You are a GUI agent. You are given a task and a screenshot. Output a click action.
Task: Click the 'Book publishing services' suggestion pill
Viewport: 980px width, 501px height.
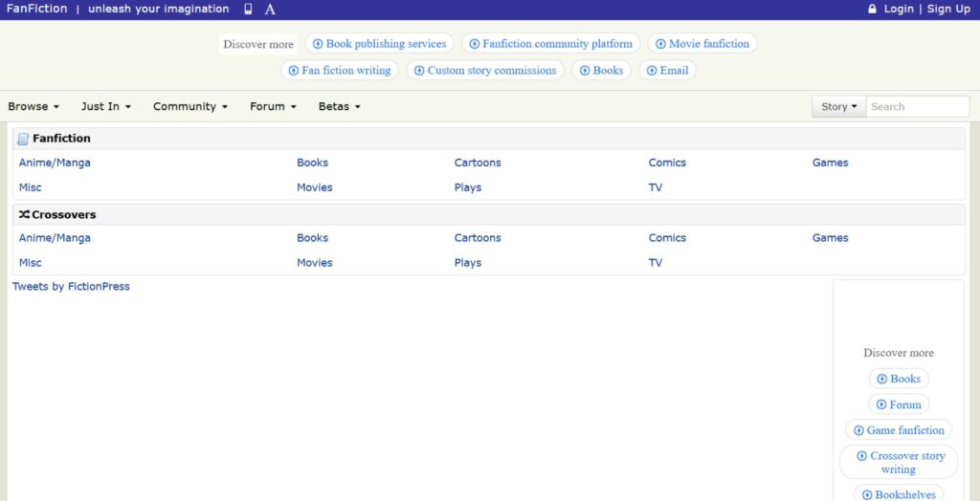[379, 44]
